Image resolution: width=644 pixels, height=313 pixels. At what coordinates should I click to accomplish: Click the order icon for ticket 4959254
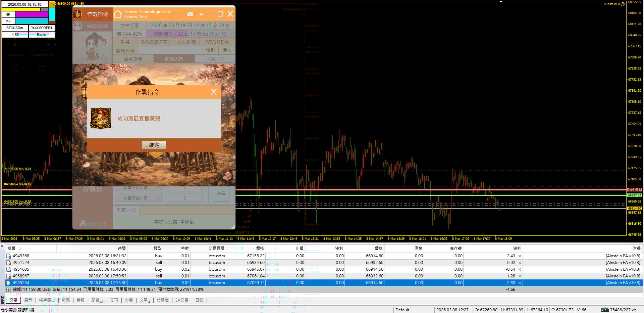[x=8, y=283]
